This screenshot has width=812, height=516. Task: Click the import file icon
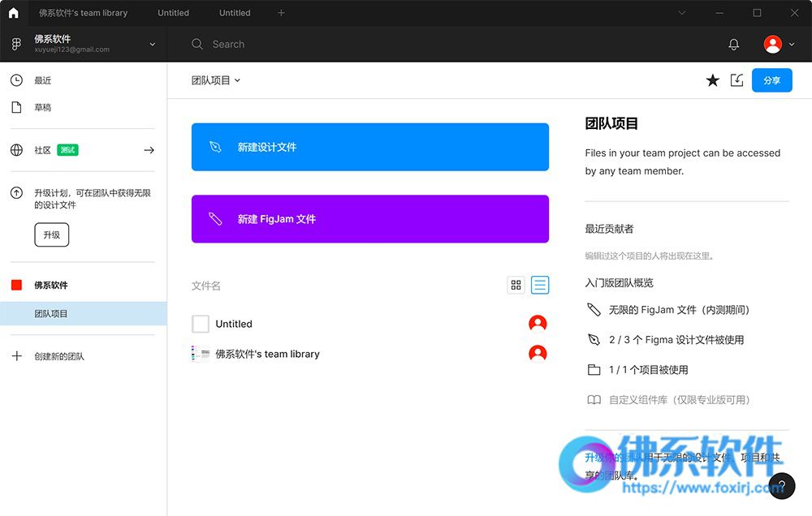(x=736, y=80)
